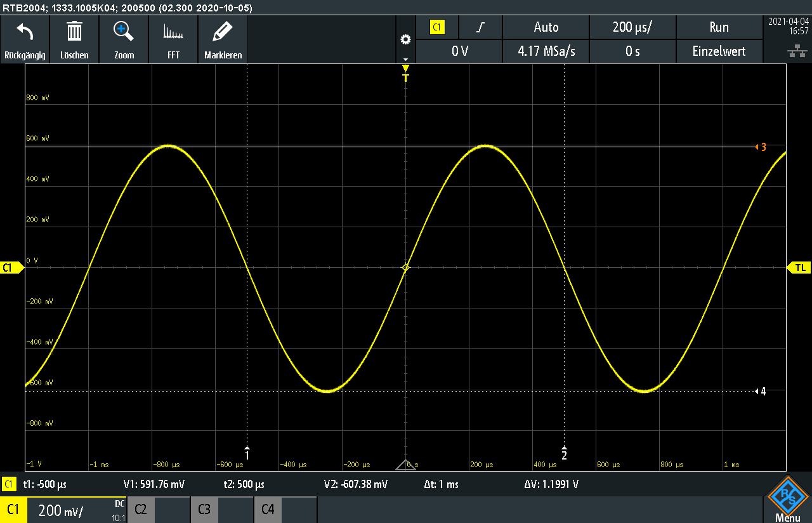Toggle the Auto trigger mode

[546, 27]
